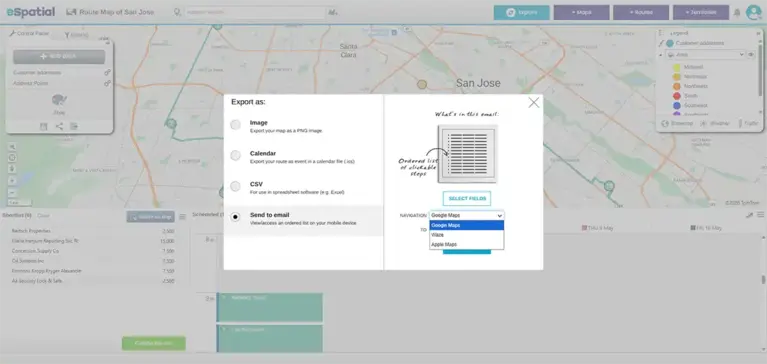Switch to the filter tab beside Control Panel
This screenshot has width=767, height=364.
(x=77, y=35)
